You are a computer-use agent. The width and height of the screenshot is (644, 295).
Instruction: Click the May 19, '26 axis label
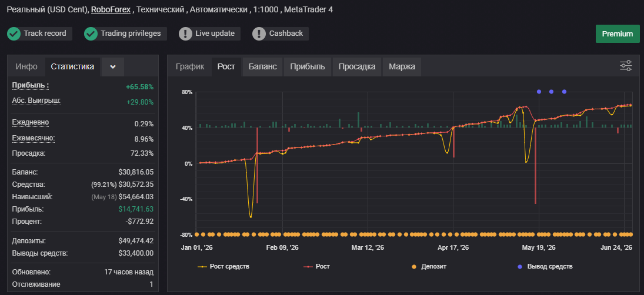click(539, 248)
